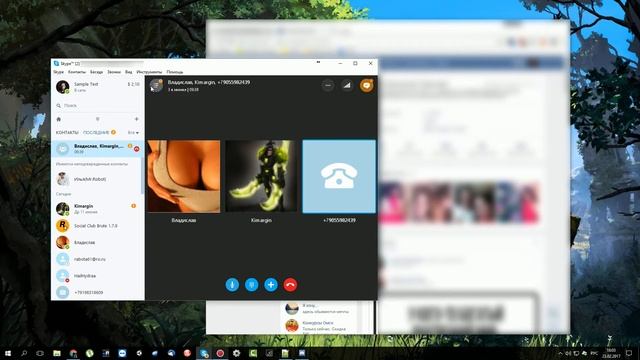Screen dimensions: 640x360
Task: Open the red record app on the taskbar
Action: (220, 353)
